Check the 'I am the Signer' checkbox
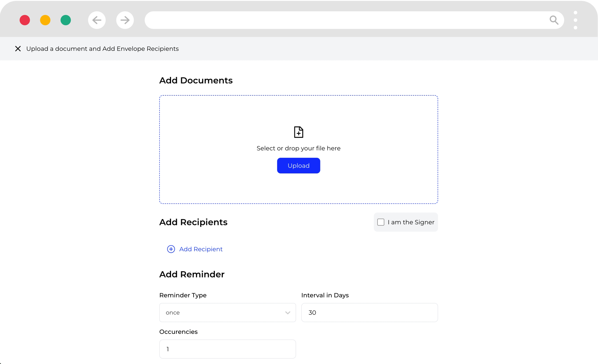Screen dimensions: 598x364 click(381, 222)
